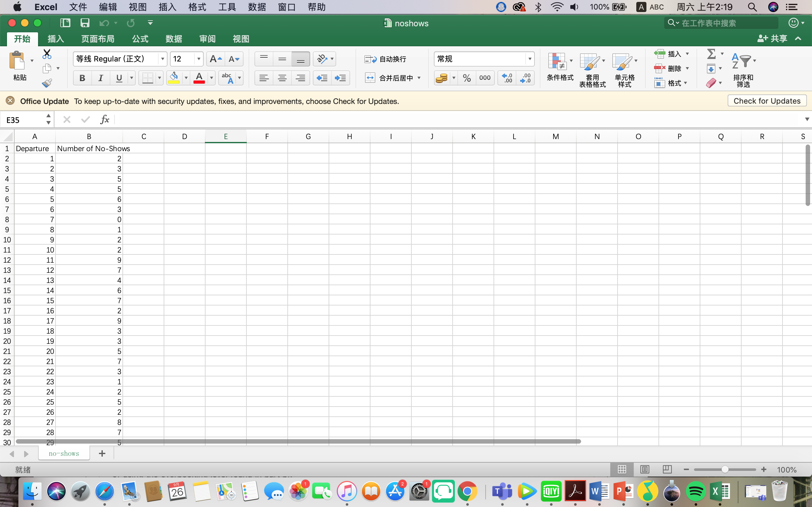
Task: Open the 数据 menu in menu bar
Action: [257, 7]
